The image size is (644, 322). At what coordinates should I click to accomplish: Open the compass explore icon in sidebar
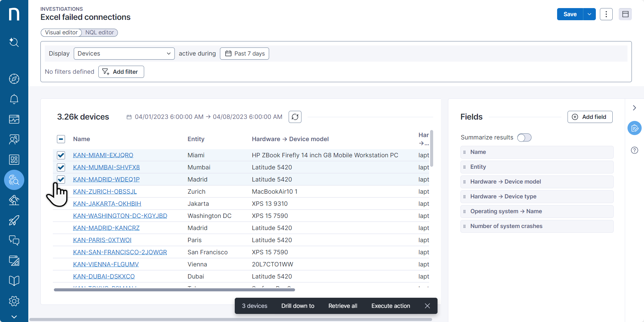(14, 79)
